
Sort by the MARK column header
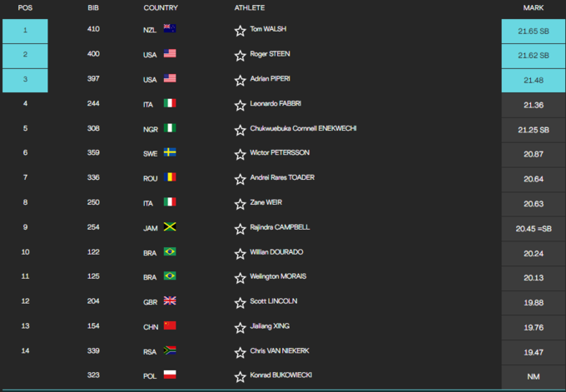tap(533, 7)
